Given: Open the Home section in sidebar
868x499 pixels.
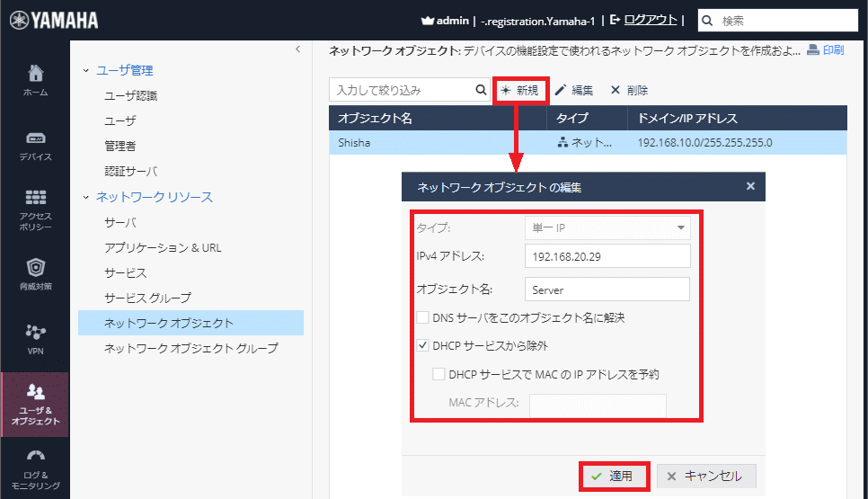Looking at the screenshot, I should 35,79.
